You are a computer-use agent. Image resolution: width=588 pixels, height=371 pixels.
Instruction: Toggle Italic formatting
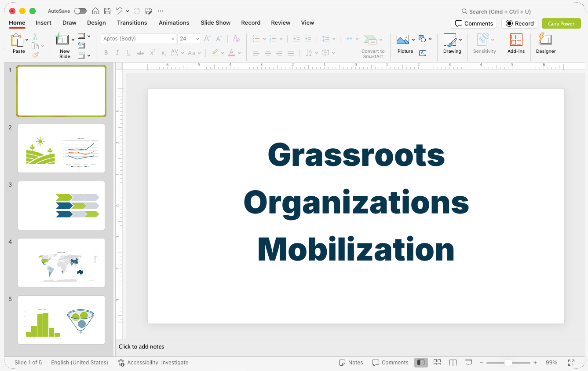click(x=117, y=53)
